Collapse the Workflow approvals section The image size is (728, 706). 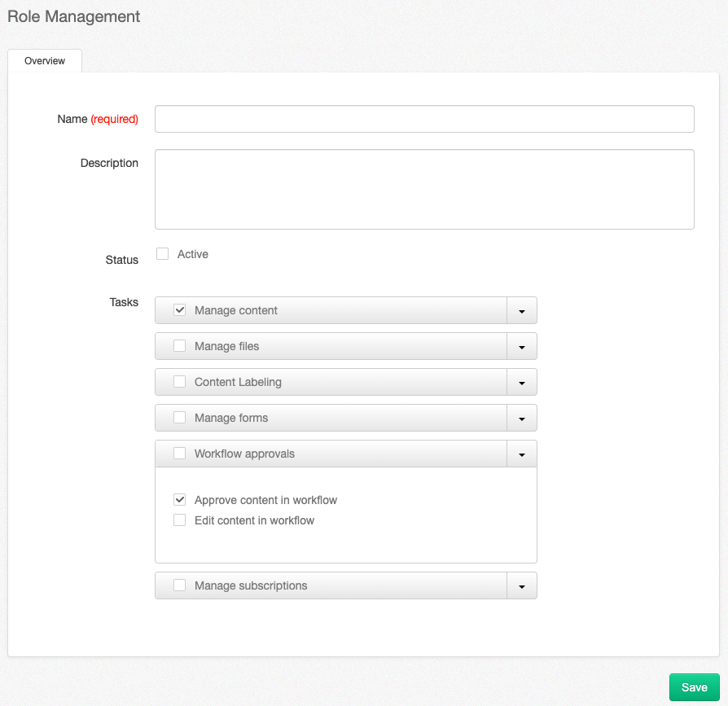click(x=521, y=454)
